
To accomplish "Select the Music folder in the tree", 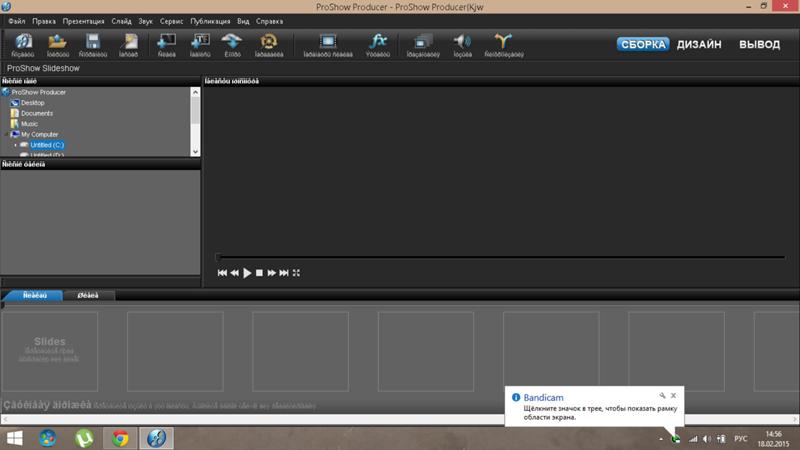I will 29,124.
